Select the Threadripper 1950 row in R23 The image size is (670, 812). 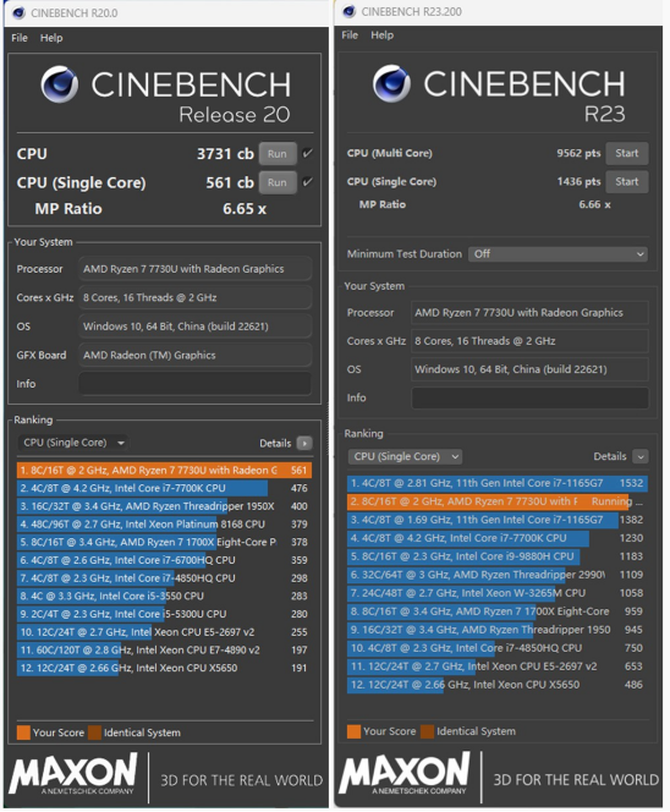pos(497,630)
